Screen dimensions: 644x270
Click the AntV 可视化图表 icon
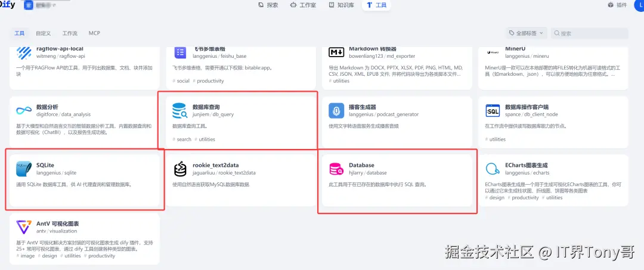[x=24, y=227]
